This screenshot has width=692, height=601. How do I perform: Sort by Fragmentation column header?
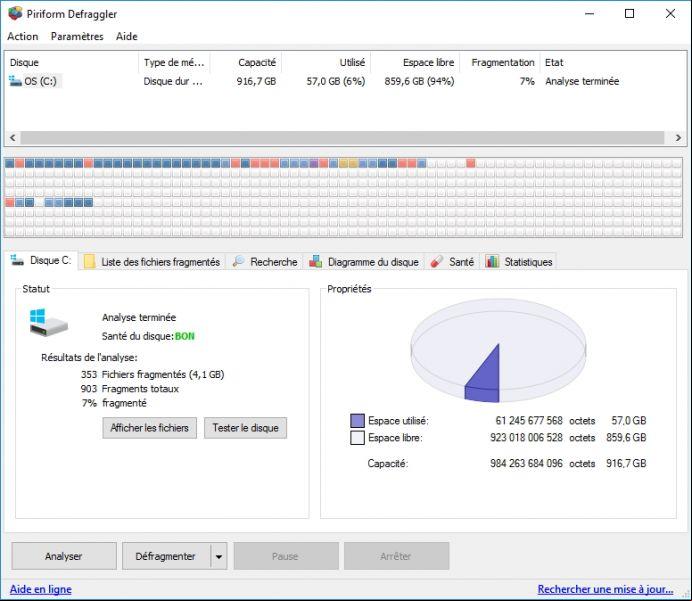coord(500,62)
